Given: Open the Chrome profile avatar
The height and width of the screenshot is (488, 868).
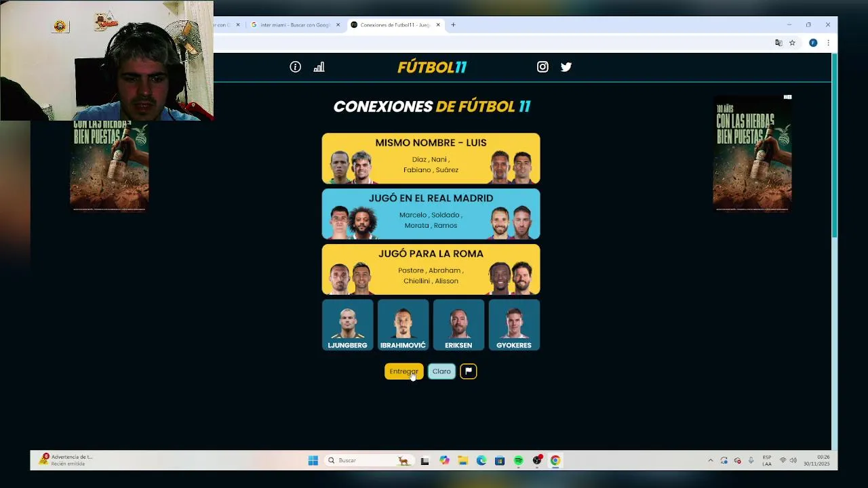Looking at the screenshot, I should pyautogui.click(x=813, y=43).
